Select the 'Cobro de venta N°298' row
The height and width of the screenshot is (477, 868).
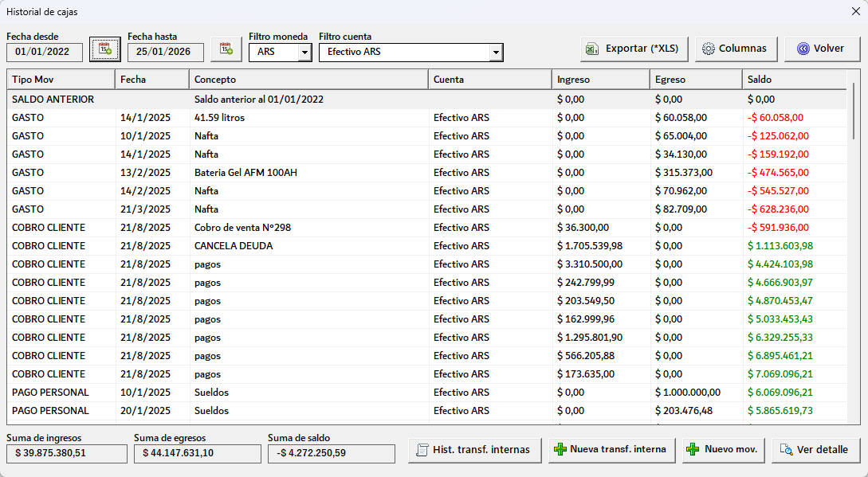426,228
